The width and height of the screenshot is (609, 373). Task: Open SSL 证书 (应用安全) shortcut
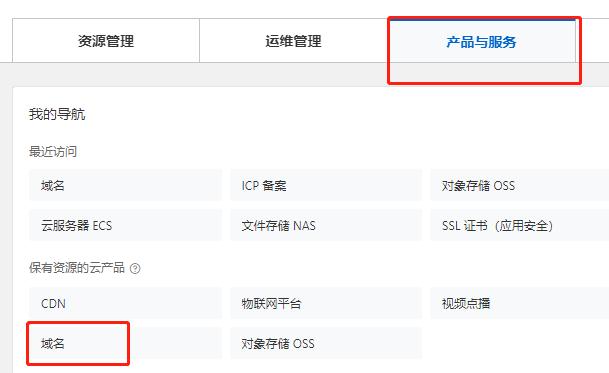520,225
